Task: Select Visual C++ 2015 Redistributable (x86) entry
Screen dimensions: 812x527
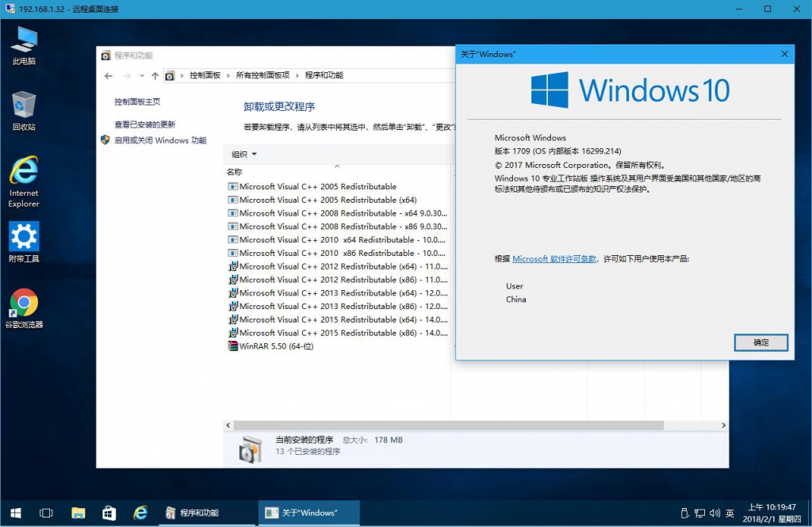Action: tap(338, 333)
